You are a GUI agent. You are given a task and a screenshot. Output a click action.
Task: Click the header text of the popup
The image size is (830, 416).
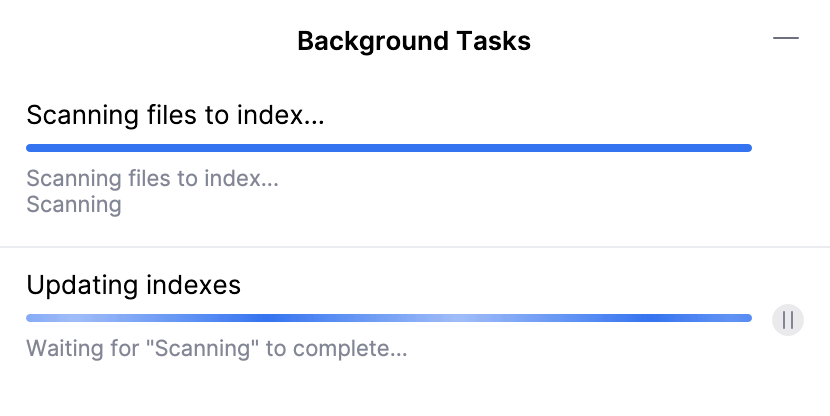tap(413, 42)
